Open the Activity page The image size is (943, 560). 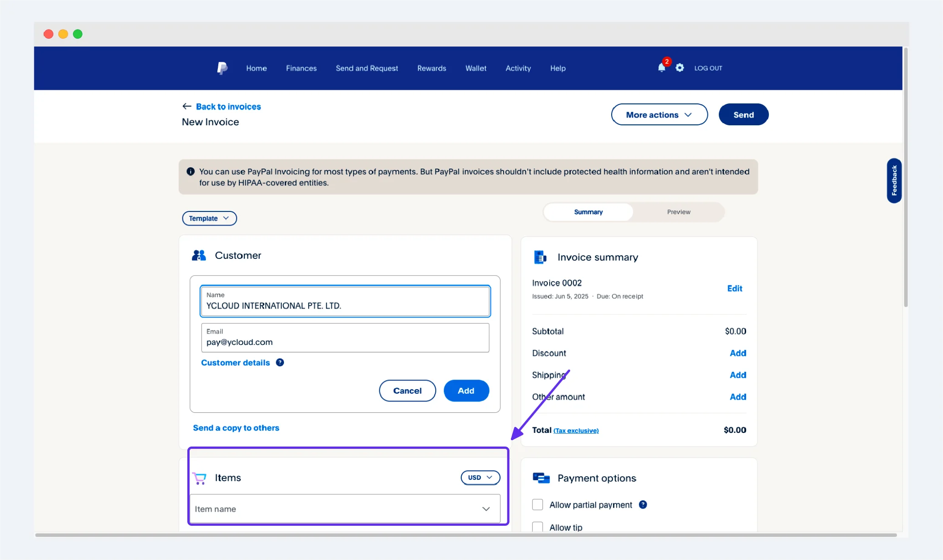[x=518, y=68]
